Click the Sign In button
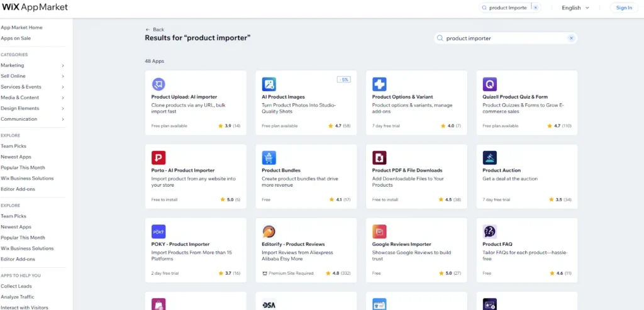This screenshot has width=644, height=310. point(624,8)
